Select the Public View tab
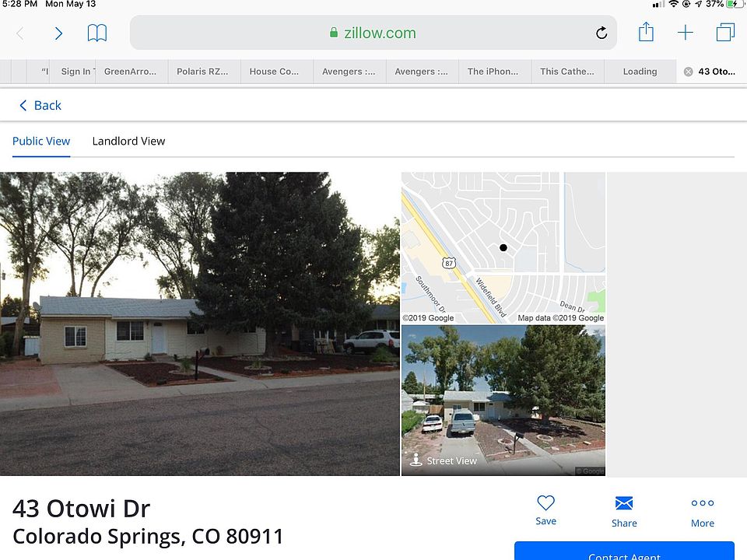The image size is (747, 560). (41, 141)
